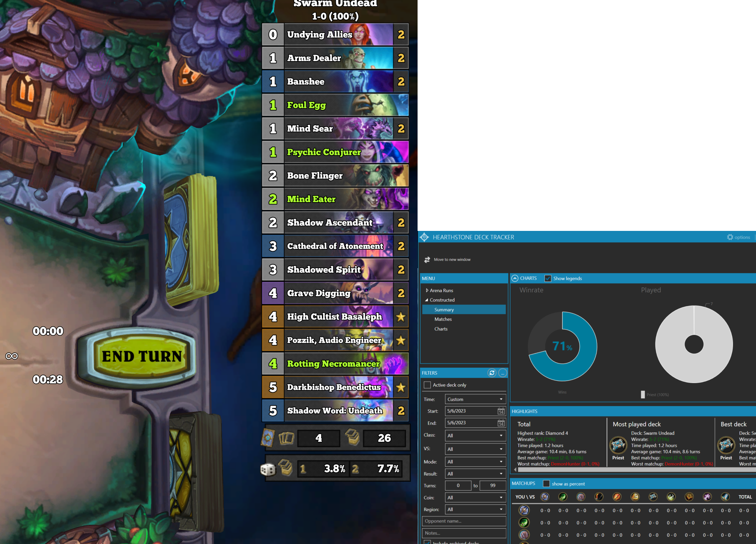Open the Time filter dropdown
This screenshot has height=544, width=756.
(x=475, y=399)
